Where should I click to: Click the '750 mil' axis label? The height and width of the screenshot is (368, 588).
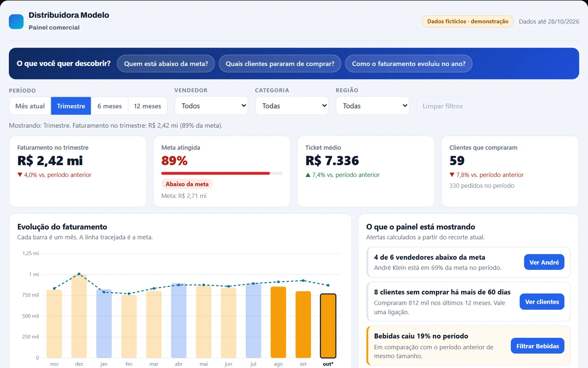tap(31, 295)
